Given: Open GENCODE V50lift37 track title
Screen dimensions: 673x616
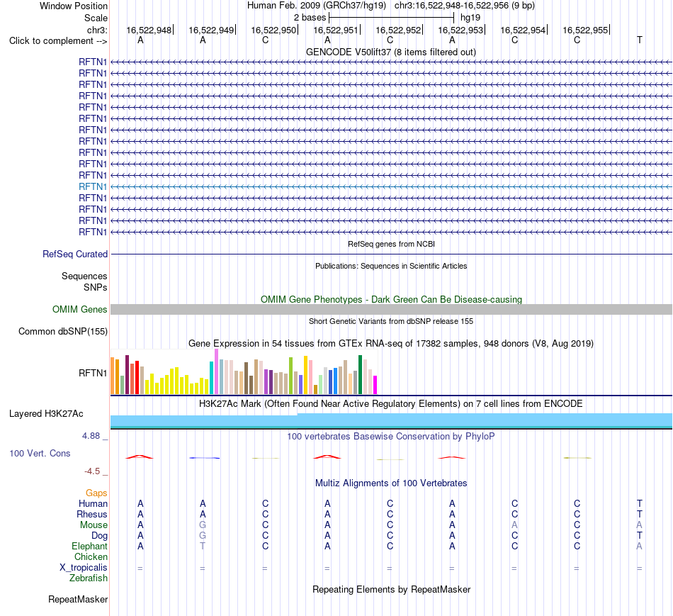Looking at the screenshot, I should click(391, 52).
